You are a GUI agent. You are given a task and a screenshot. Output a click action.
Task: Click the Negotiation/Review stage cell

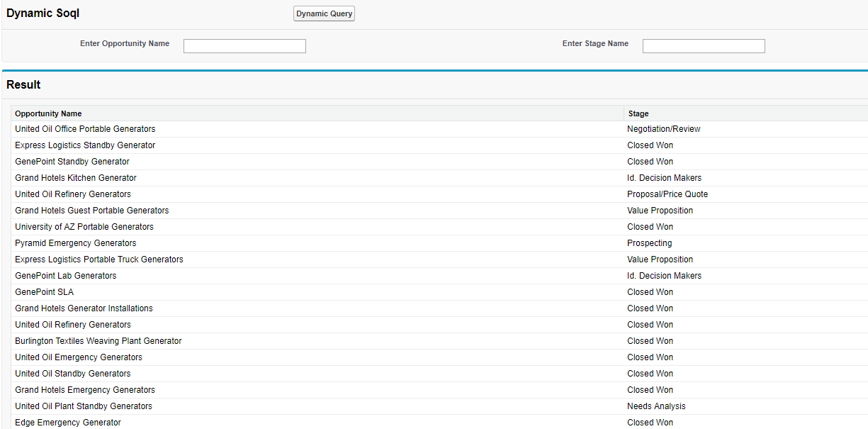[x=664, y=129]
